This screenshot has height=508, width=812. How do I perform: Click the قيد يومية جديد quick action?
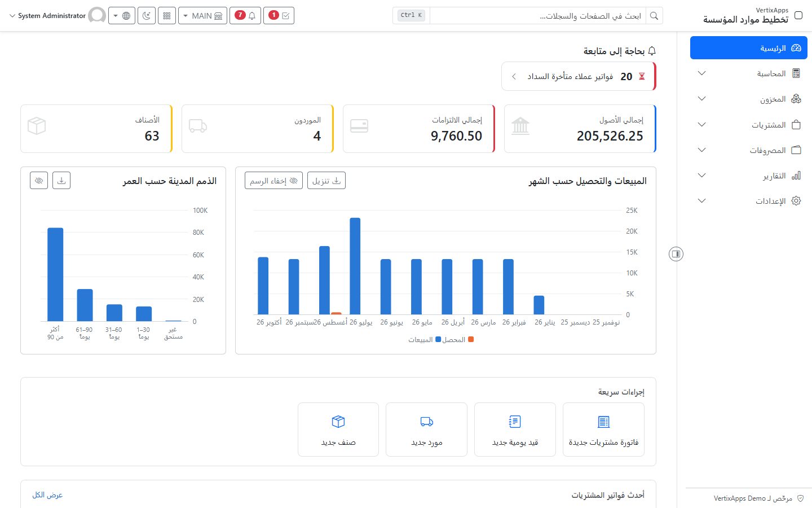tap(515, 430)
